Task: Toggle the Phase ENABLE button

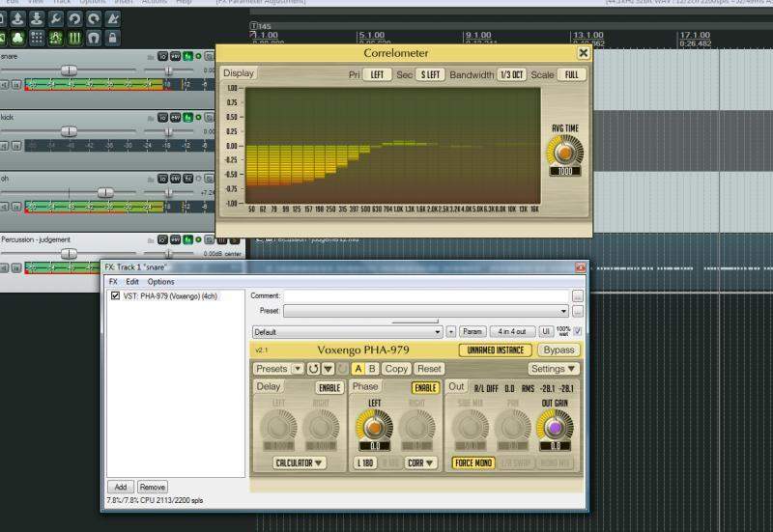Action: pyautogui.click(x=425, y=387)
